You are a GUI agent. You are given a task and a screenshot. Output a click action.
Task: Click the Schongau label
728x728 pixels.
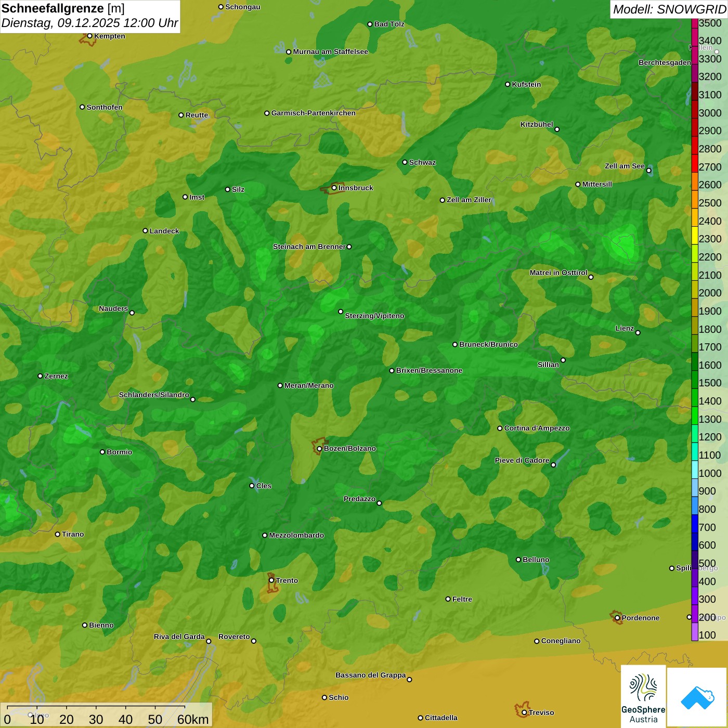pos(243,7)
